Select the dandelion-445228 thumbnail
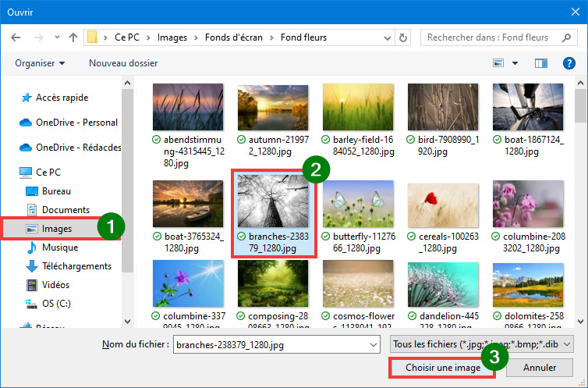 pos(443,285)
